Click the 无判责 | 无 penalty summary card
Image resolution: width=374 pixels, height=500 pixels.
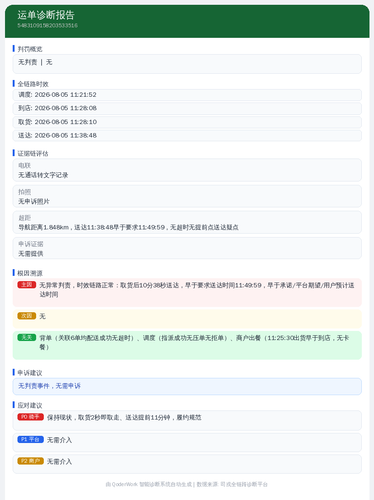[x=187, y=64]
